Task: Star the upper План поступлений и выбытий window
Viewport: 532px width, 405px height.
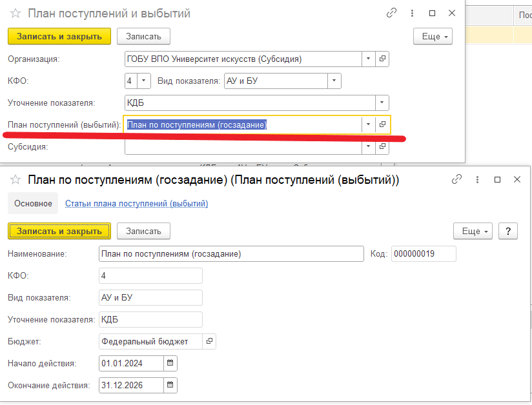Action: pyautogui.click(x=15, y=14)
